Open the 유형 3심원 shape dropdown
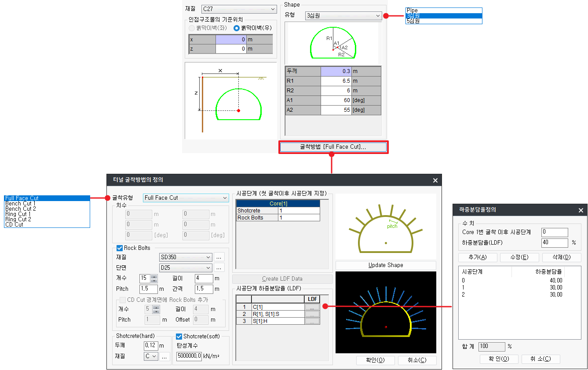Image resolution: width=588 pixels, height=370 pixels. (343, 15)
